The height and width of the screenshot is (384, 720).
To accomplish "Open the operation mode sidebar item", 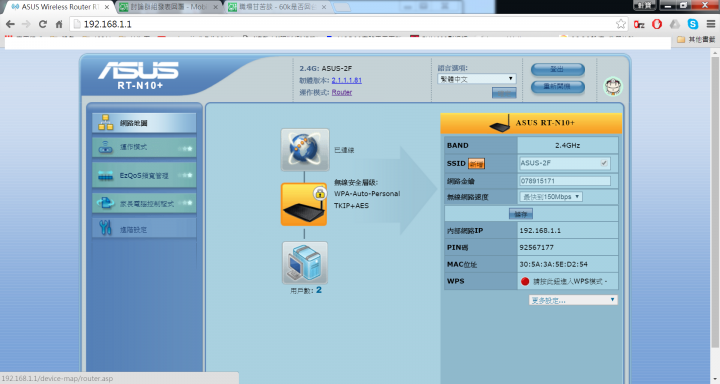I will (x=144, y=147).
